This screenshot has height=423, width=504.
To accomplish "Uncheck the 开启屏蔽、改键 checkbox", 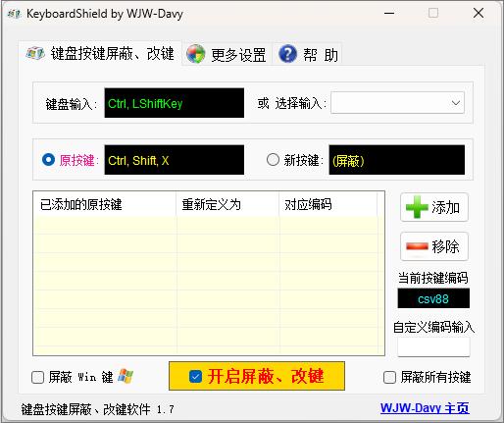I will tap(195, 376).
